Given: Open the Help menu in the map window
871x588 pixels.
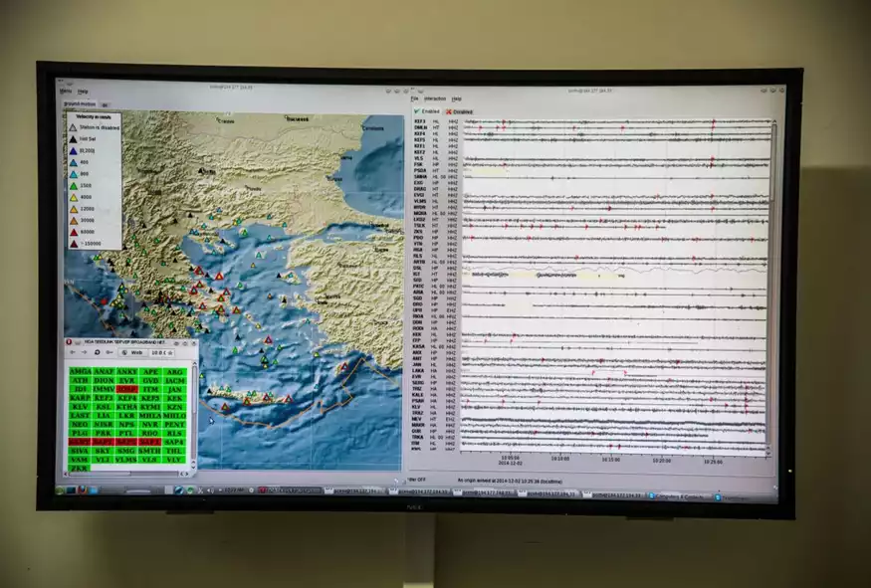Looking at the screenshot, I should (x=83, y=92).
